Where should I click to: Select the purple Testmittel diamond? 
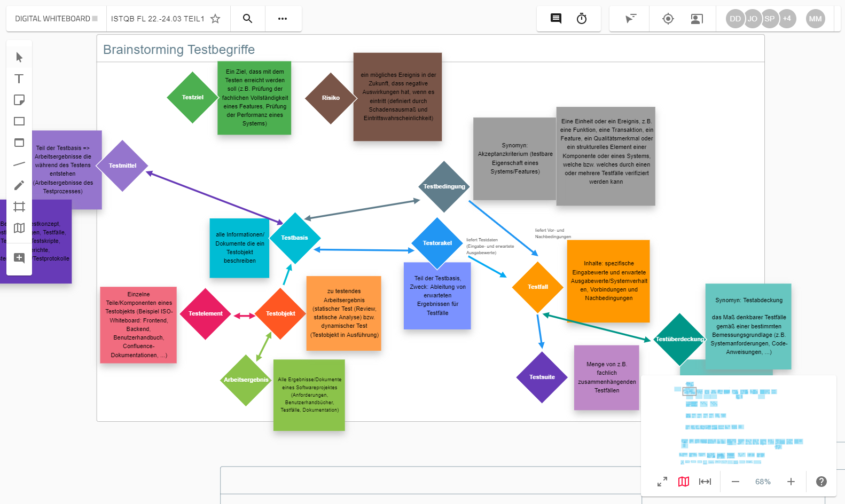pos(123,166)
